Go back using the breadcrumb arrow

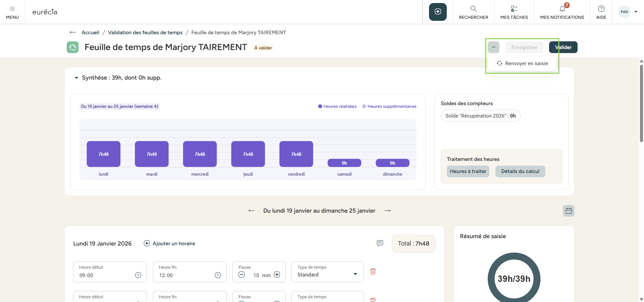click(72, 33)
